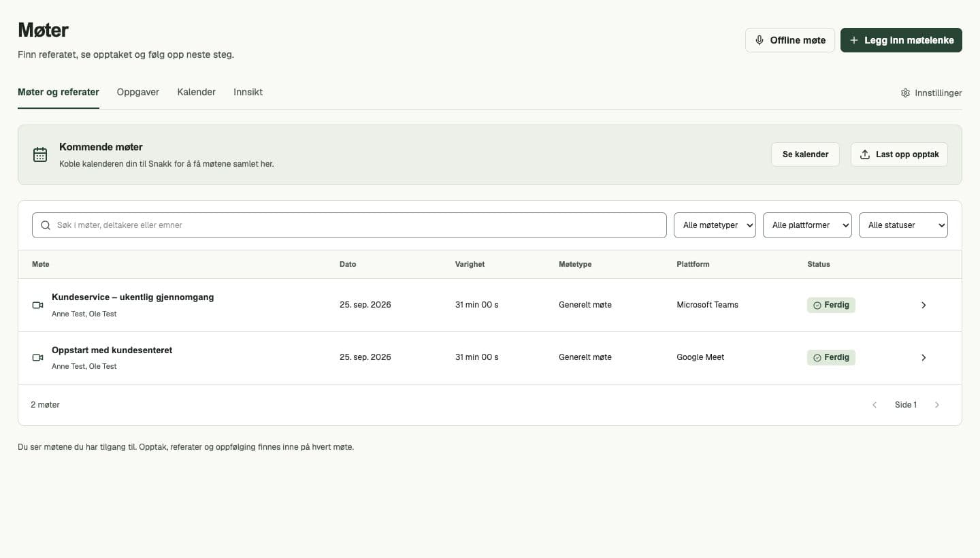This screenshot has width=980, height=558.
Task: Expand the Alle møtetyper dropdown
Action: pos(715,225)
